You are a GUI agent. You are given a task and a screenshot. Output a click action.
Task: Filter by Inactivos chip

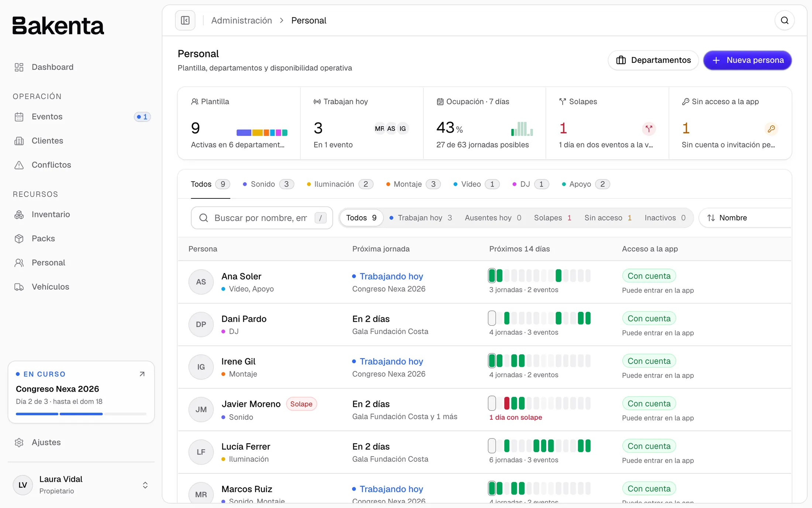665,218
